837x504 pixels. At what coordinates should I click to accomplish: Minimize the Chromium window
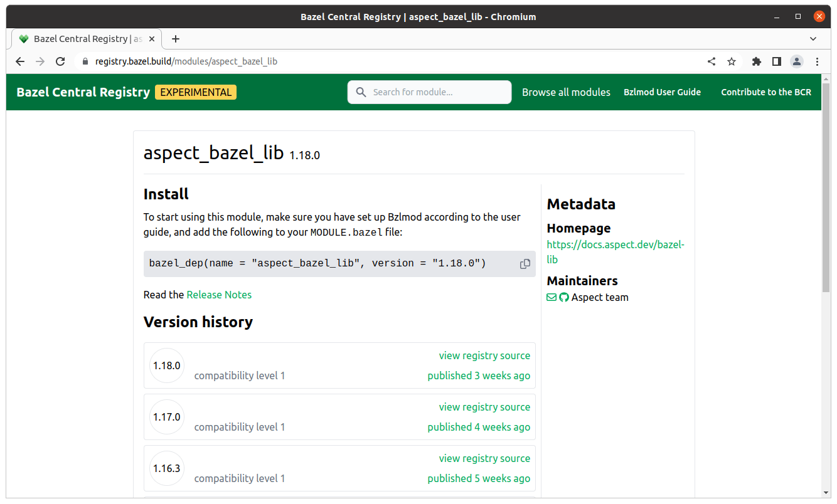778,17
